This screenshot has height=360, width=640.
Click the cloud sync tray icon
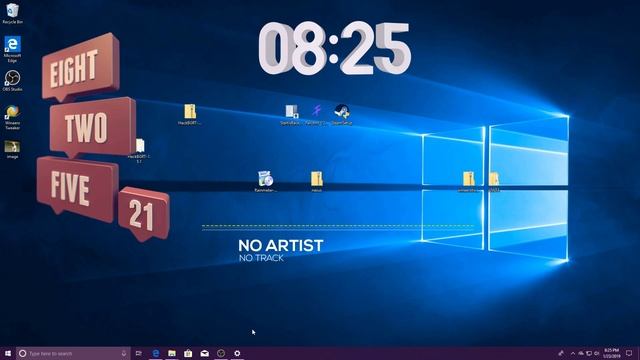[581, 353]
